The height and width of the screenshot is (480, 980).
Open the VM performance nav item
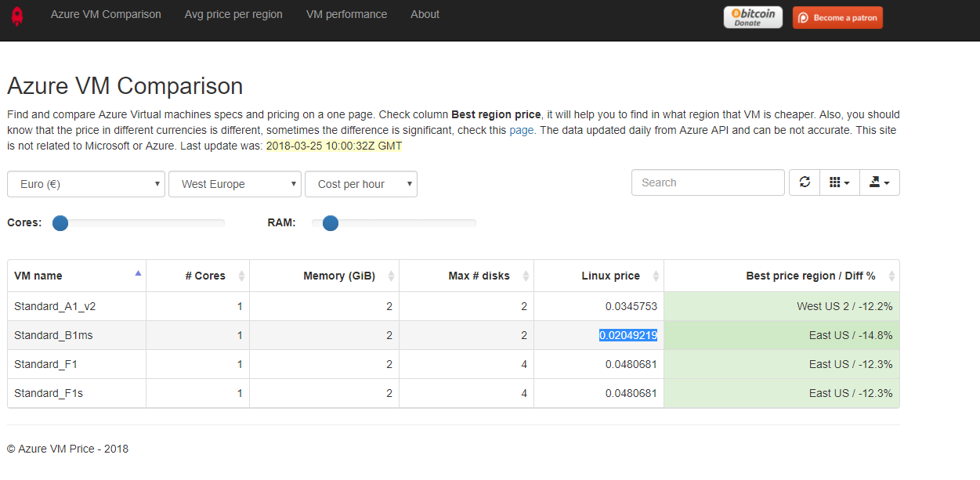(x=346, y=14)
